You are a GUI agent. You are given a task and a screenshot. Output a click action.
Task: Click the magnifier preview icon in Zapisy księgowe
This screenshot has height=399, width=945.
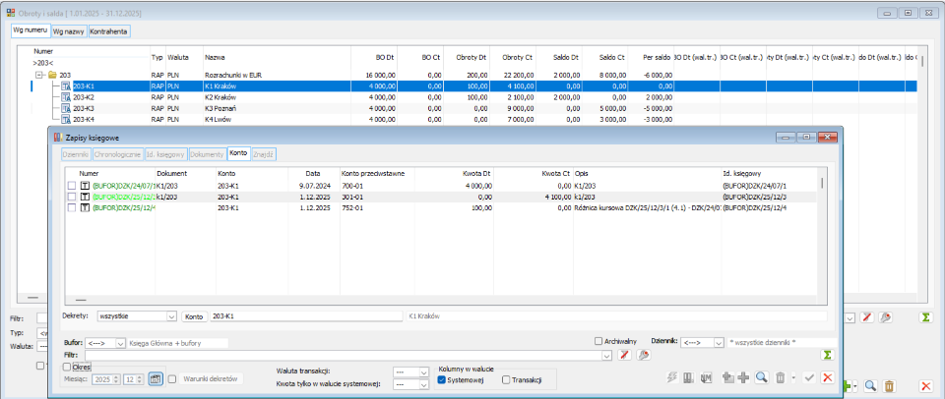coord(761,377)
